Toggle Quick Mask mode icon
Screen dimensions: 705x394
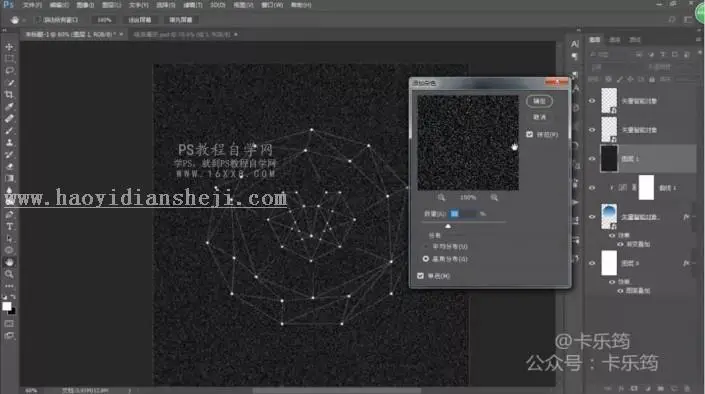(9, 323)
